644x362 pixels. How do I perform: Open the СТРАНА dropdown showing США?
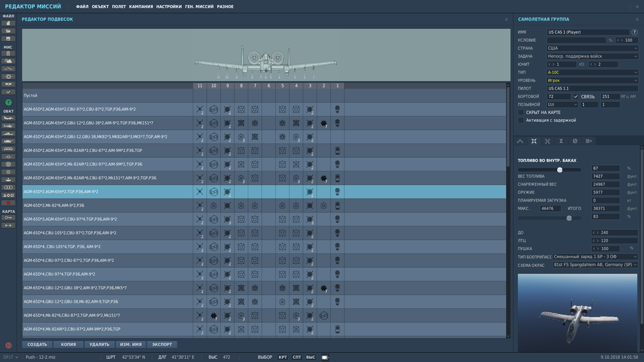click(x=592, y=48)
